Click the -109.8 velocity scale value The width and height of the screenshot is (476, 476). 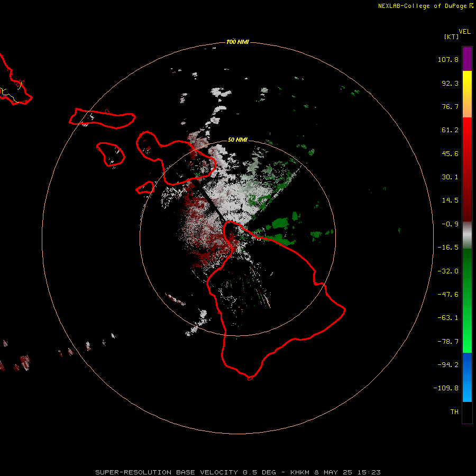[446, 388]
